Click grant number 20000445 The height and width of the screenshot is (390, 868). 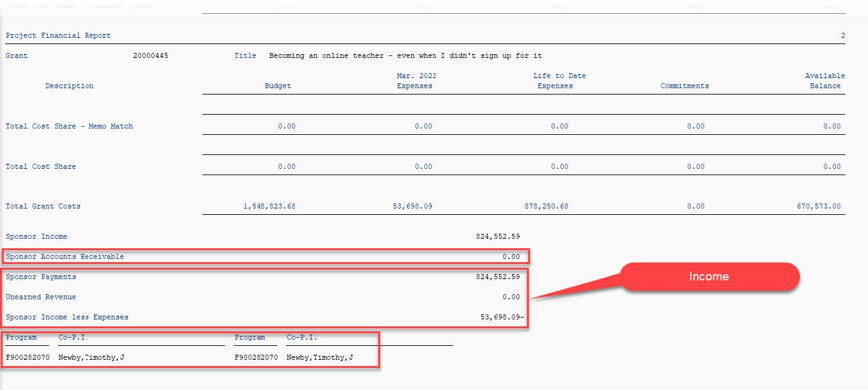(x=151, y=55)
